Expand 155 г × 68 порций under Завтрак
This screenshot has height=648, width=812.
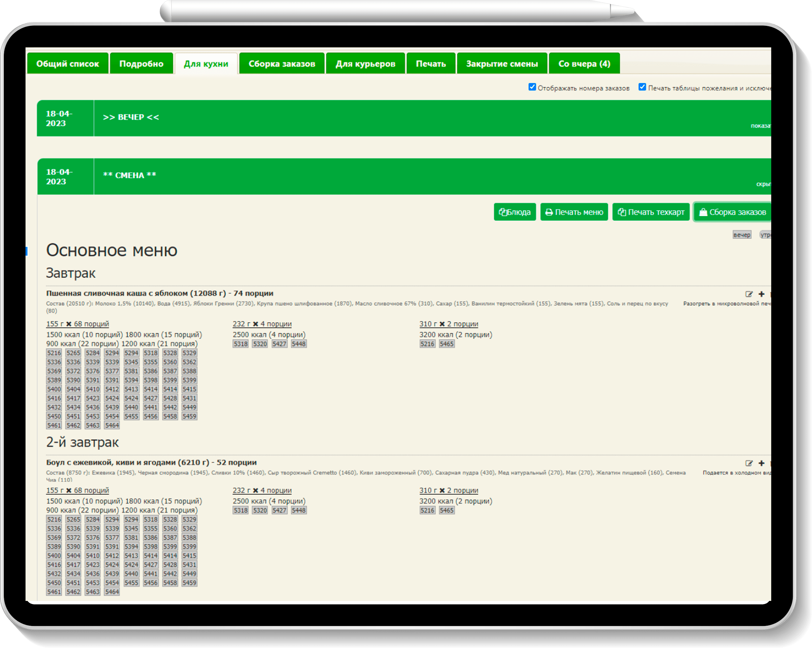point(78,324)
